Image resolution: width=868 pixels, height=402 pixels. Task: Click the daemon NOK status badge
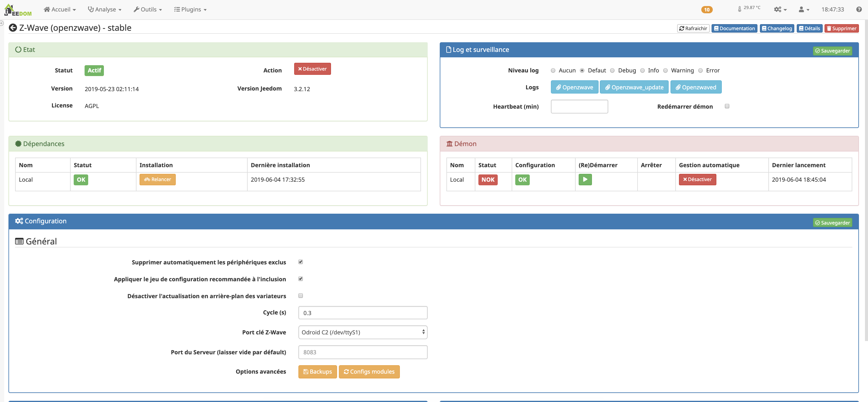[487, 180]
